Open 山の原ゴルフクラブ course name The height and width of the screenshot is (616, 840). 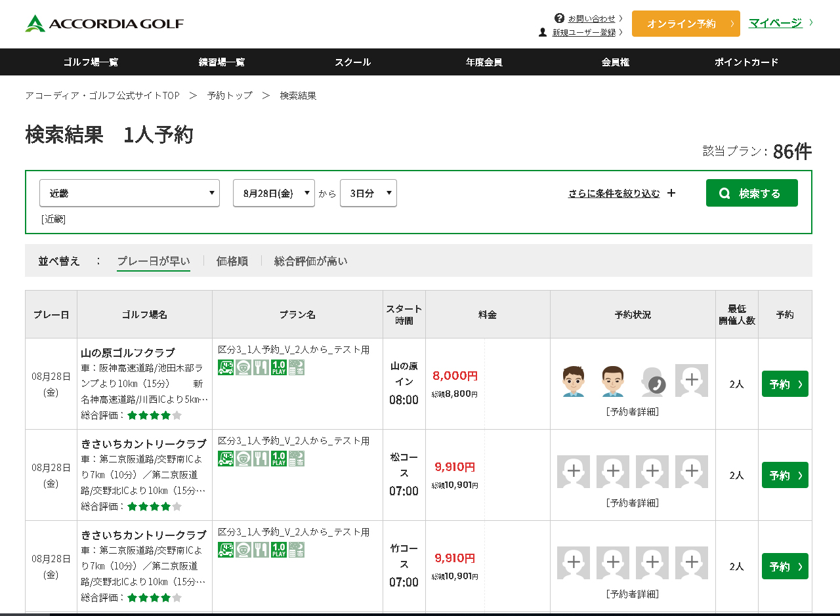[128, 353]
